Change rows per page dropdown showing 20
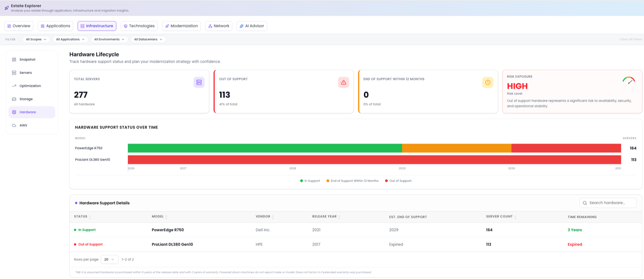This screenshot has height=279, width=644. 109,260
